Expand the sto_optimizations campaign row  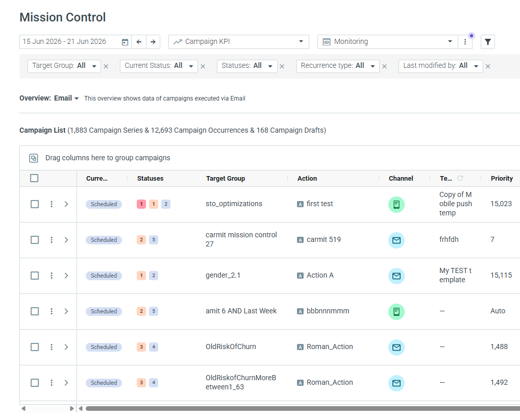(66, 204)
